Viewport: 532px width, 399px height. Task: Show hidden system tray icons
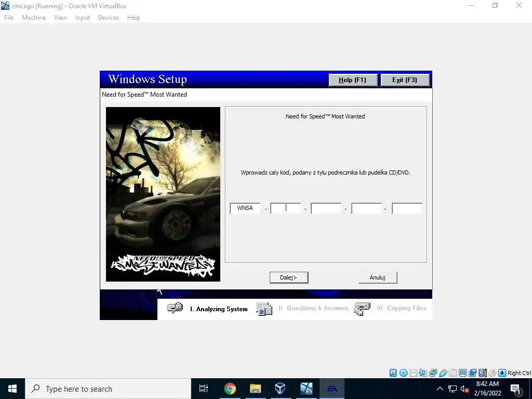[440, 389]
